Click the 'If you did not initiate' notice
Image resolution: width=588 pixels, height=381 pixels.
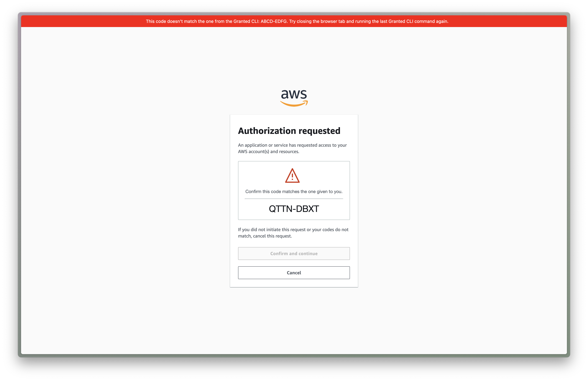293,233
